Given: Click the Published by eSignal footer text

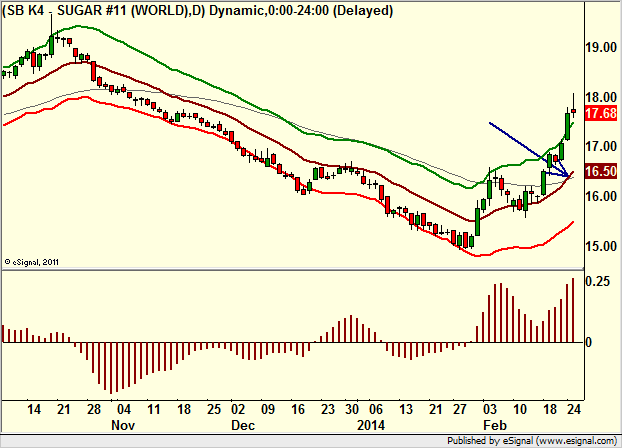Looking at the screenshot, I should coord(532,441).
